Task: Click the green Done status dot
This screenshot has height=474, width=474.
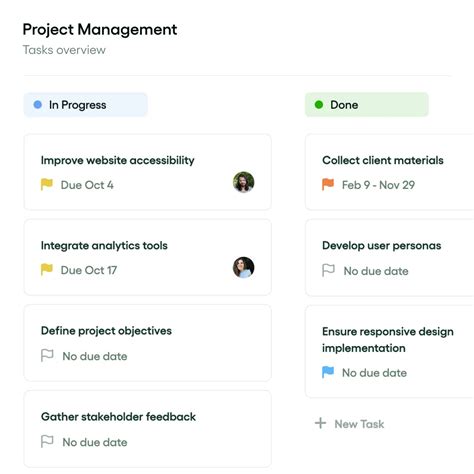Action: tap(319, 105)
